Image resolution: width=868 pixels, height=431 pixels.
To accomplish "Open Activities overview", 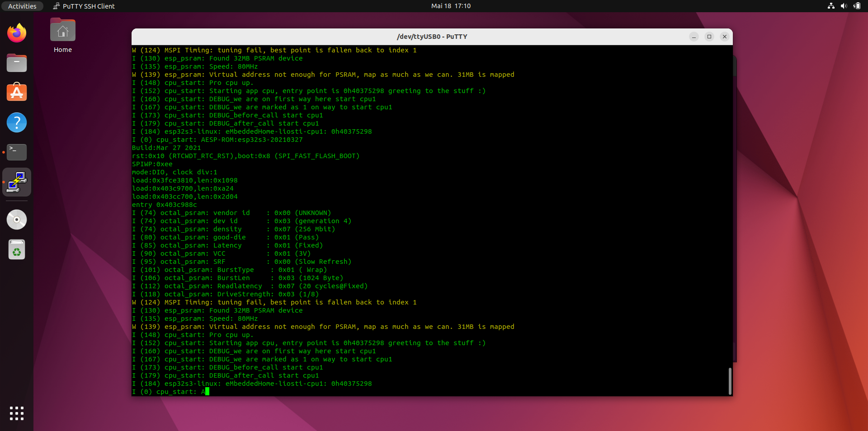I will coord(22,6).
